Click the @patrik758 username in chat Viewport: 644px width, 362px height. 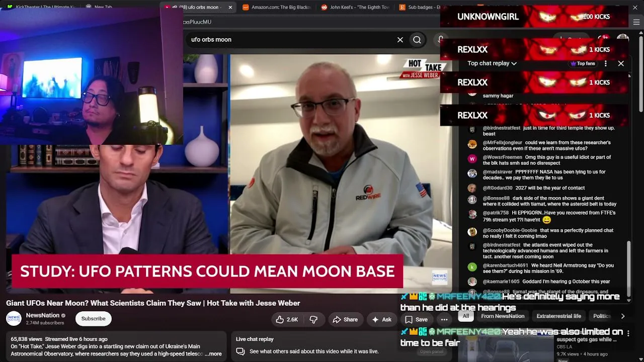(x=496, y=213)
